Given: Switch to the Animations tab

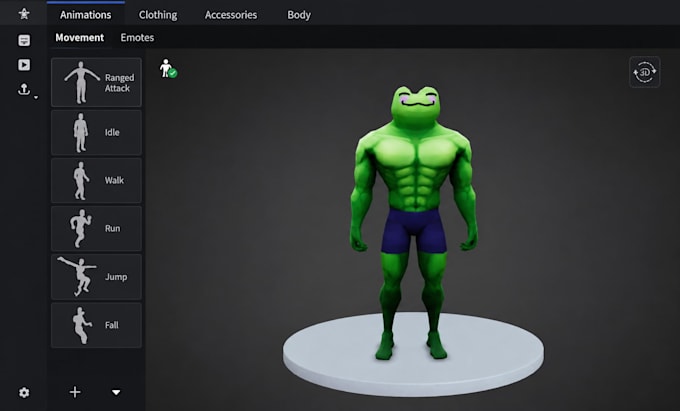Looking at the screenshot, I should (85, 15).
